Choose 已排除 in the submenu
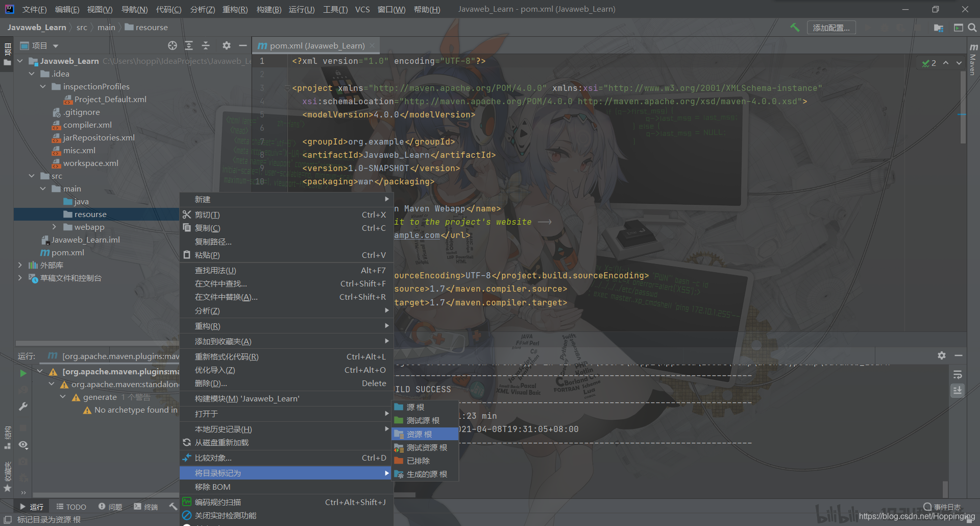Screen dimensions: 980x526 click(425, 461)
